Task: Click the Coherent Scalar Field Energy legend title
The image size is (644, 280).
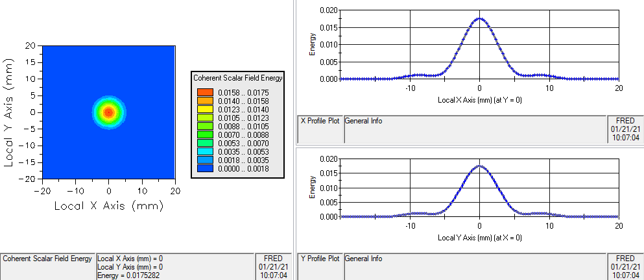Action: tap(238, 78)
